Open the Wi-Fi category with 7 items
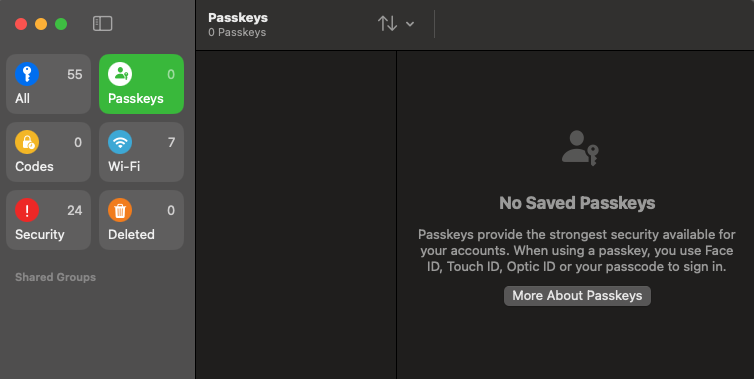 point(141,152)
